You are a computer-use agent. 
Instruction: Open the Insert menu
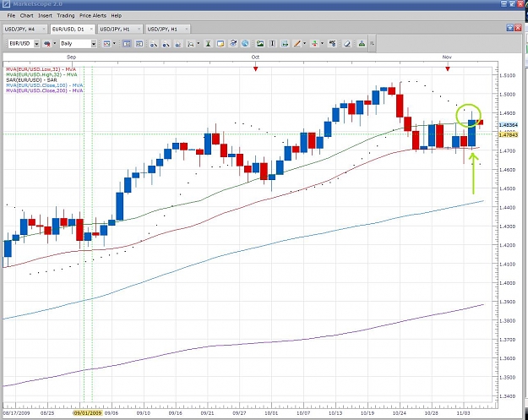[45, 15]
